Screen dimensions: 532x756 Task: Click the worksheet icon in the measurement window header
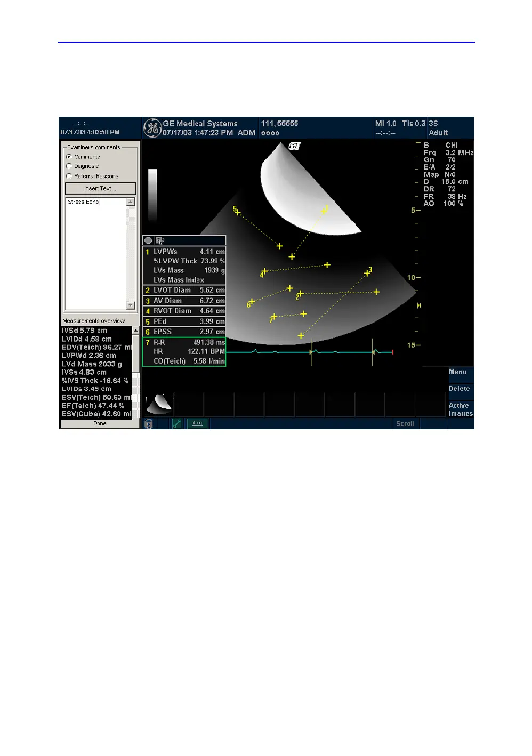159,240
